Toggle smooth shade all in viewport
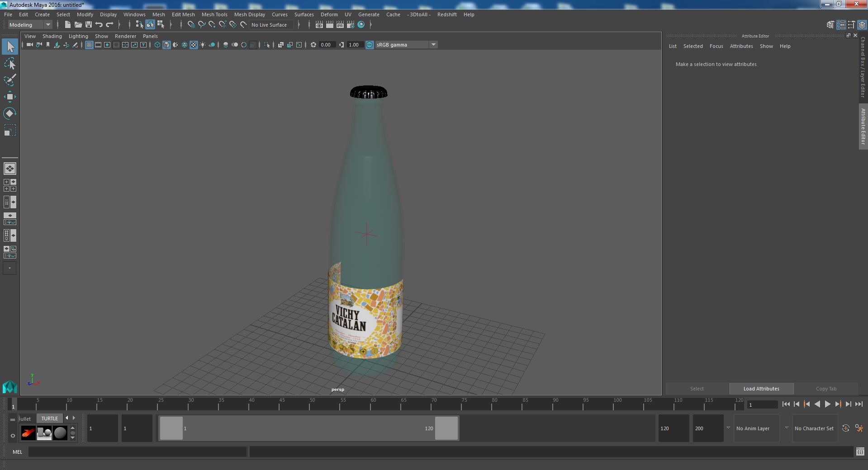Viewport: 868px width, 470px height. click(166, 45)
